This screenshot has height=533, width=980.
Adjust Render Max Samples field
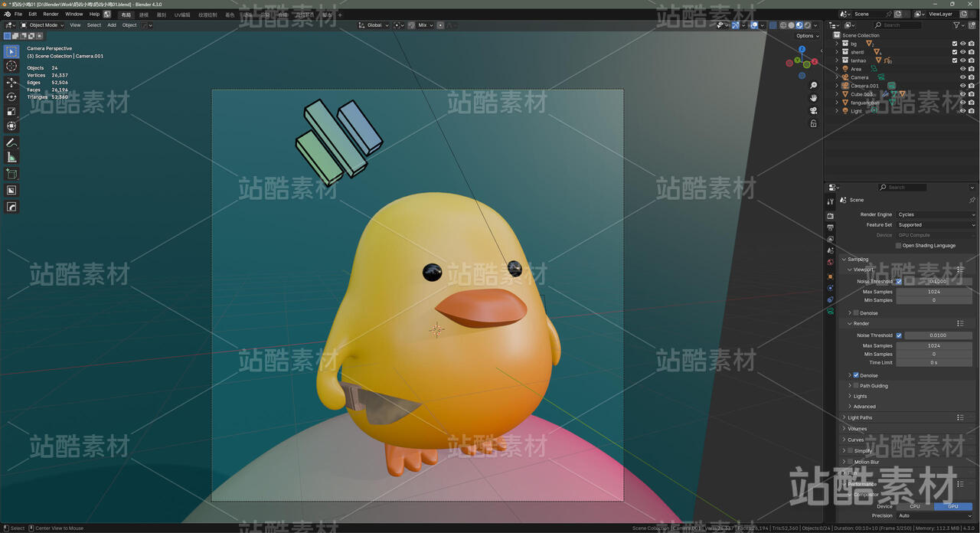point(934,345)
